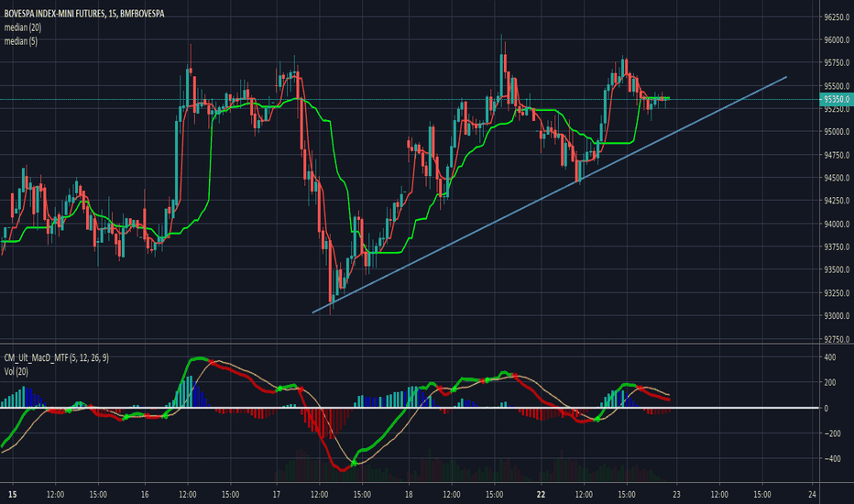The height and width of the screenshot is (504, 854).
Task: Click the current price tag 95350.0
Action: (836, 99)
